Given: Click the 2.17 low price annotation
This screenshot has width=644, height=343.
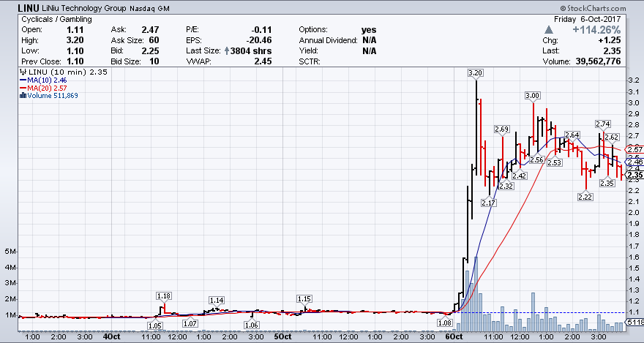Looking at the screenshot, I should click(489, 203).
